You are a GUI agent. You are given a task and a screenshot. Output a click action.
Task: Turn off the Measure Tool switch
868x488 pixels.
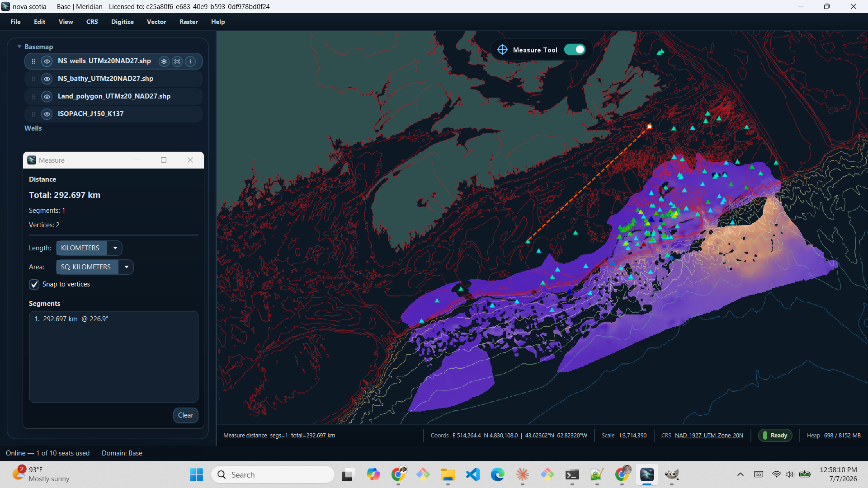[575, 50]
